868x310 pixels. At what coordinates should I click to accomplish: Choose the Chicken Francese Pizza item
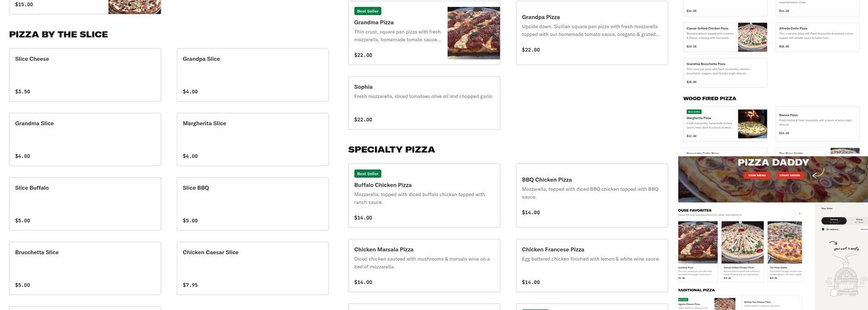coord(591,265)
